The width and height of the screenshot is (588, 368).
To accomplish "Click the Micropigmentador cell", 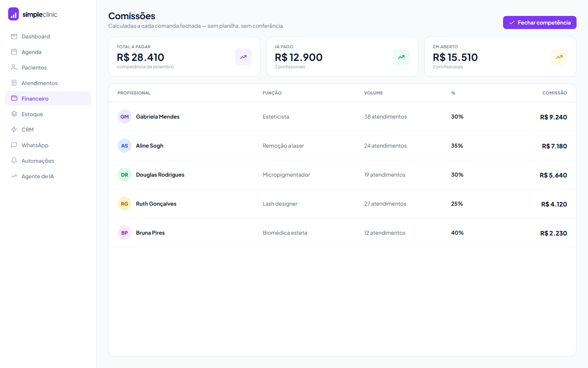I will (x=286, y=175).
